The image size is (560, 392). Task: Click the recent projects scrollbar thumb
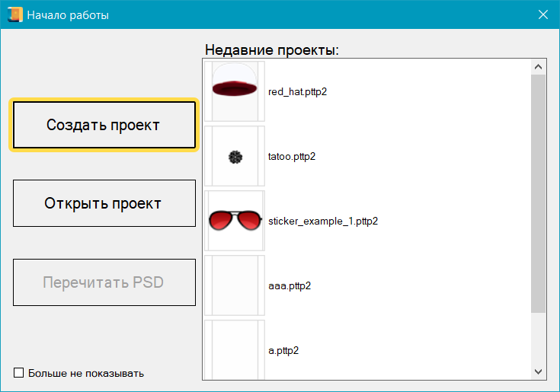[x=538, y=190]
